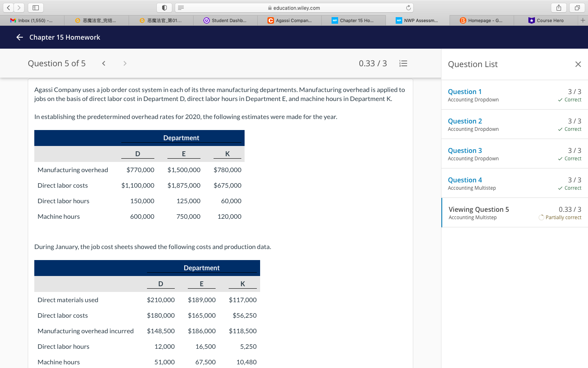The image size is (588, 368).
Task: Open Question 4 from the Question List
Action: click(x=465, y=180)
